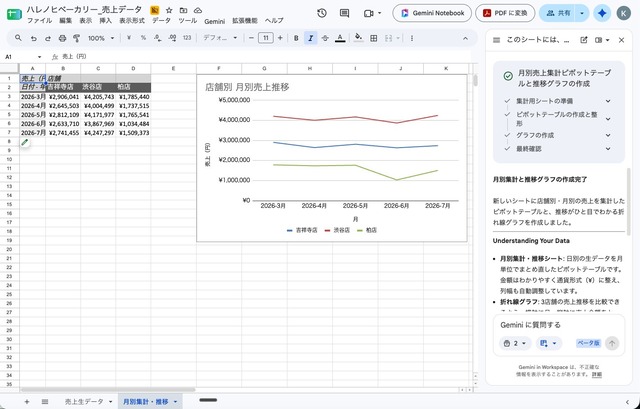Open version history clock icon
Viewport: 640px width, 409px height.
point(322,13)
